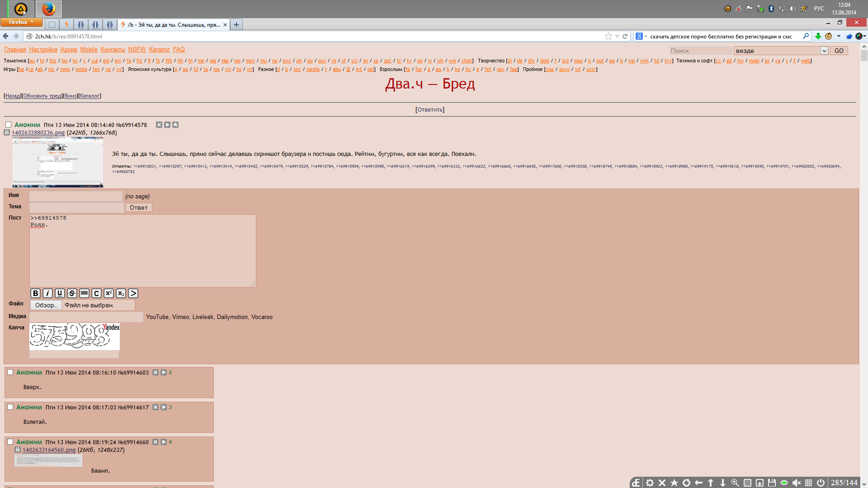Tick the checkbox next to post №69914660

point(10,442)
